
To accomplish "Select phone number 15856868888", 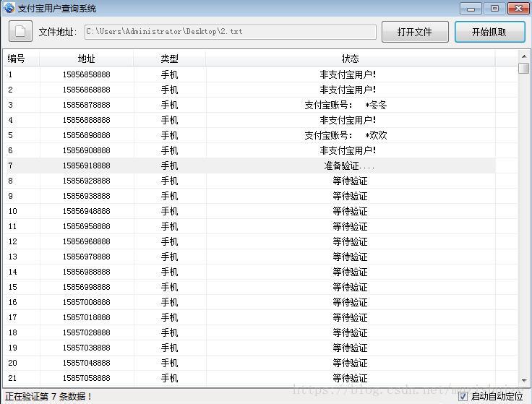I will (x=87, y=90).
